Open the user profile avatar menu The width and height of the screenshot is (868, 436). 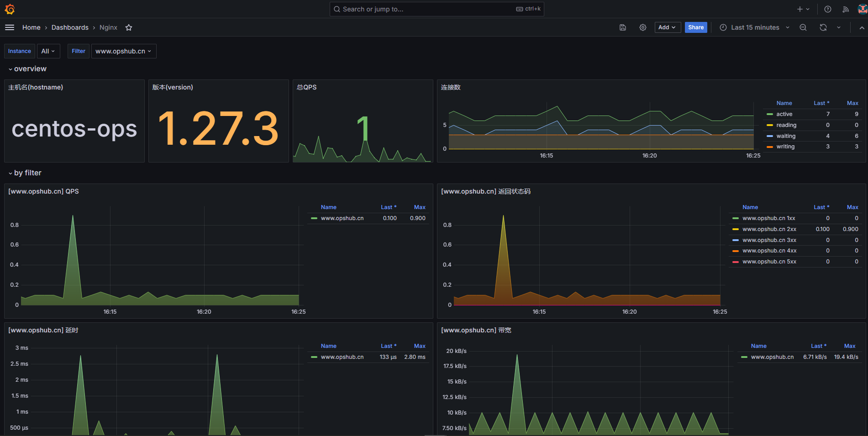coord(860,9)
